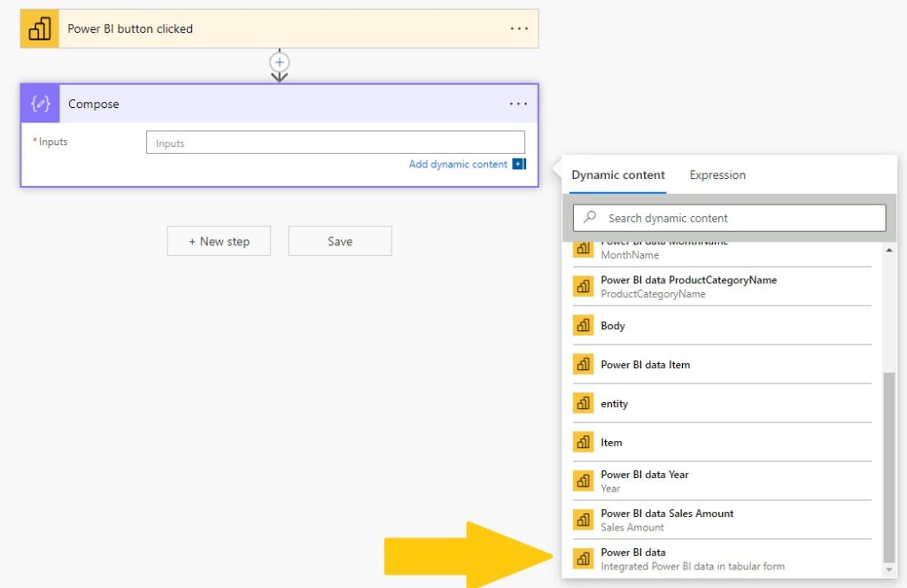The image size is (907, 588).
Task: Click the icon beside Power BI data Sales Amount
Action: (583, 520)
